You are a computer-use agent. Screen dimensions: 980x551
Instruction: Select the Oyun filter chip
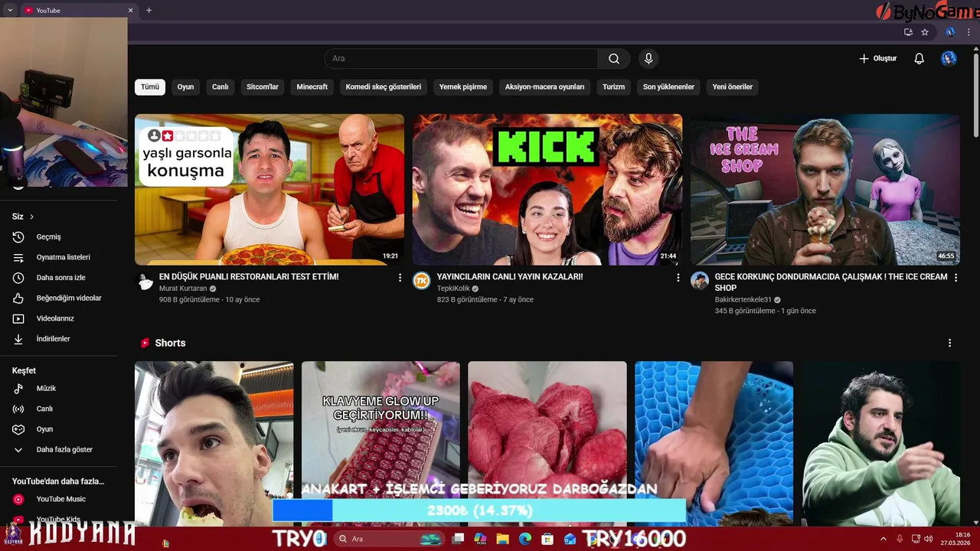pos(185,87)
